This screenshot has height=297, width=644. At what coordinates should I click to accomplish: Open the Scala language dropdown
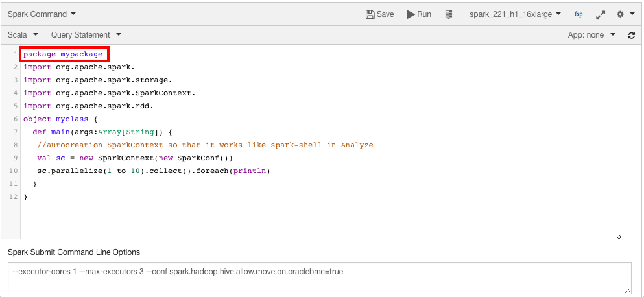23,35
